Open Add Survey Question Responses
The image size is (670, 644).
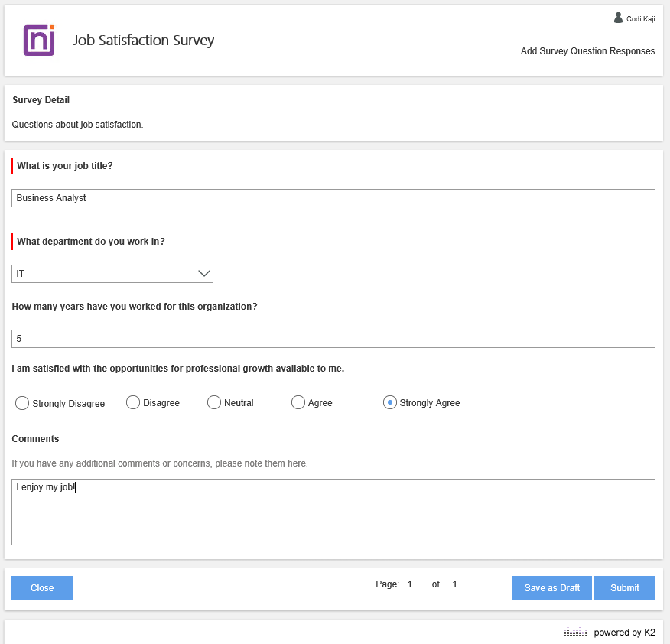pyautogui.click(x=587, y=50)
